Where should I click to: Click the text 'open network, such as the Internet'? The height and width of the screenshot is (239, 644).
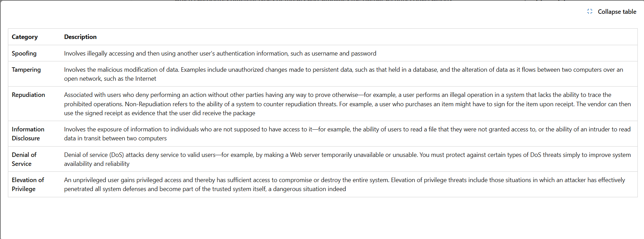tap(110, 78)
